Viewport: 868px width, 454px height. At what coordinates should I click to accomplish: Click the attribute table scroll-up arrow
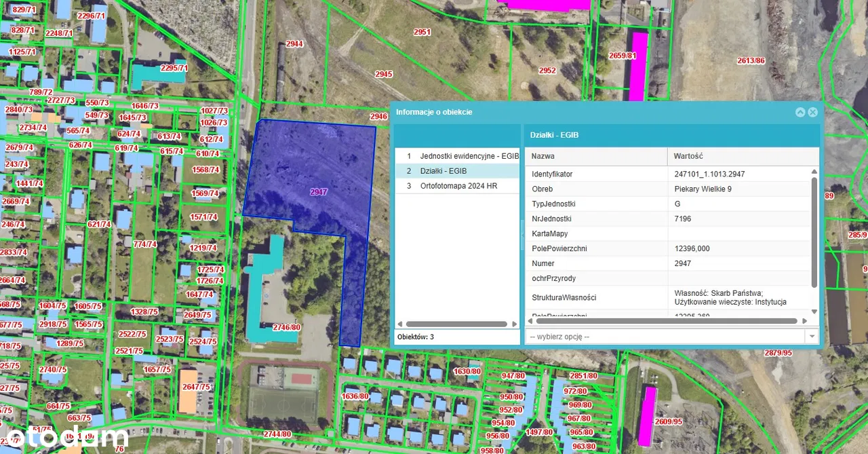pos(814,172)
